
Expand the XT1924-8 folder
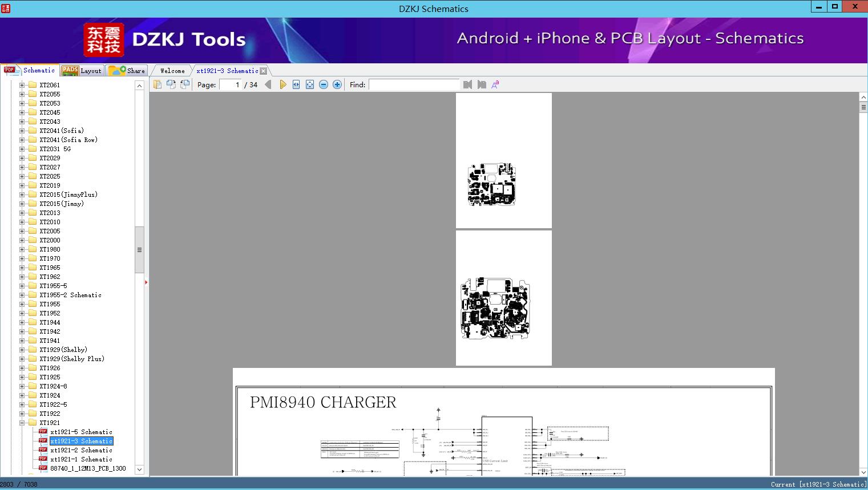(x=22, y=386)
